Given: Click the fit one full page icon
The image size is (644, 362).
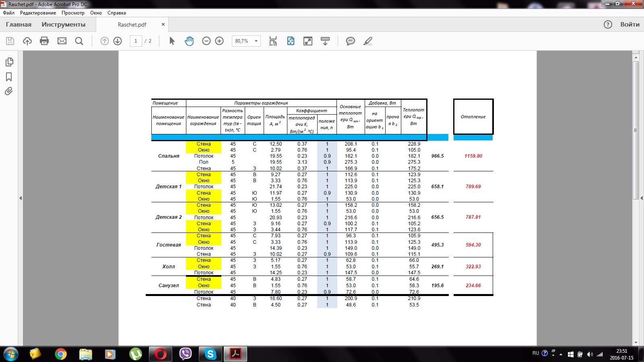Looking at the screenshot, I should tap(291, 41).
